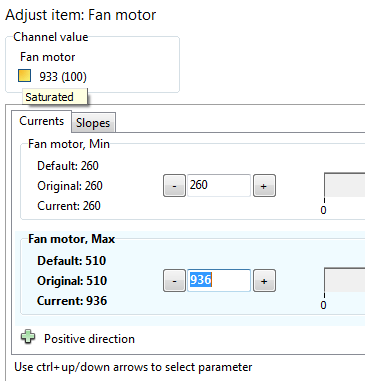Increase Fan motor Min value with plus button
This screenshot has height=381, width=365.
pyautogui.click(x=264, y=186)
